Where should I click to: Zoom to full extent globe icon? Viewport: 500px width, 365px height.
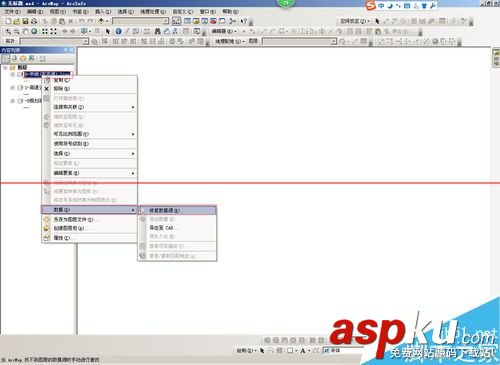(x=34, y=31)
